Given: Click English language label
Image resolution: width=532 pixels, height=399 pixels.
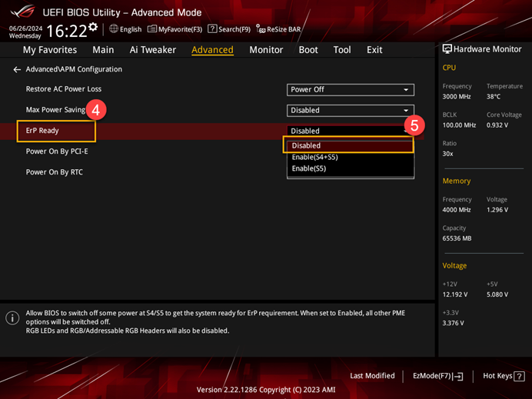Looking at the screenshot, I should [131, 29].
